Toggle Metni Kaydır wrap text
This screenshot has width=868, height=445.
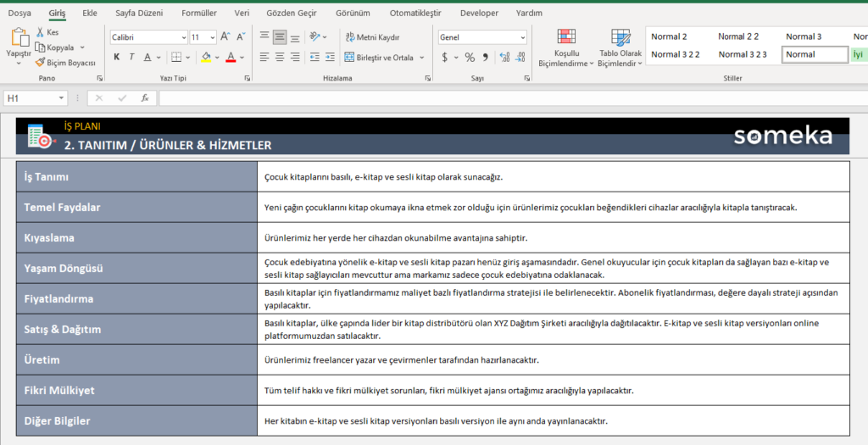[x=372, y=37]
